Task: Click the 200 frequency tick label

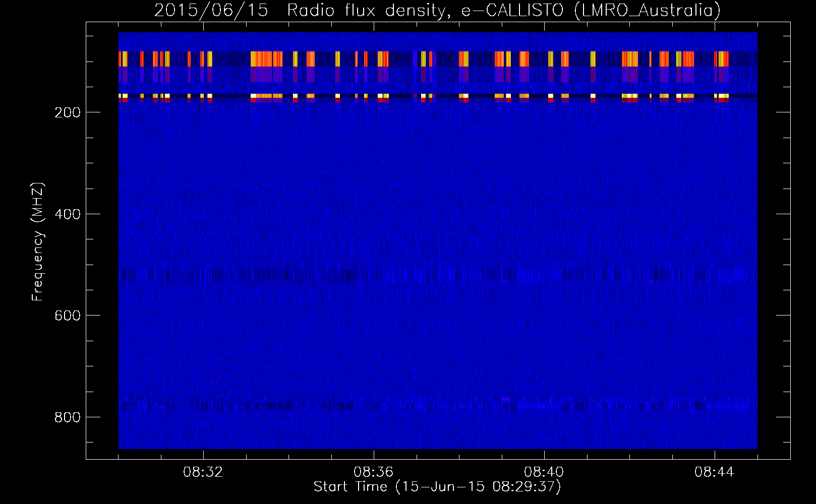Action: coord(67,112)
